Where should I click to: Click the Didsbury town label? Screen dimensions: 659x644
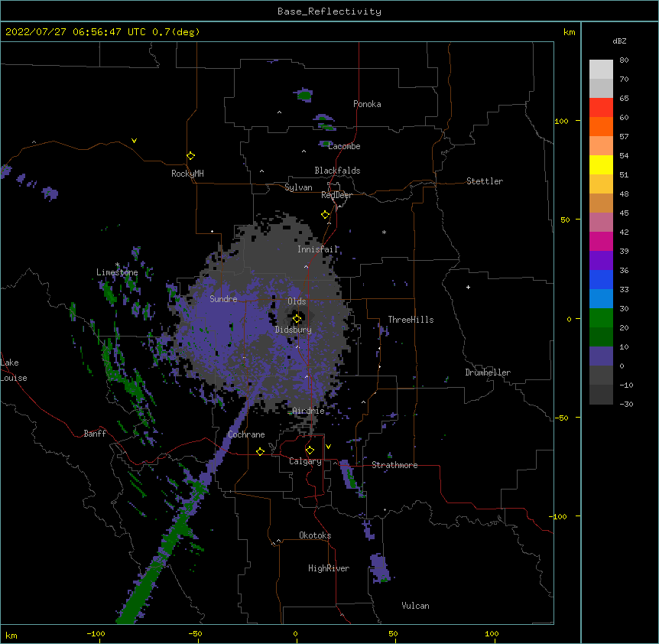coord(294,330)
